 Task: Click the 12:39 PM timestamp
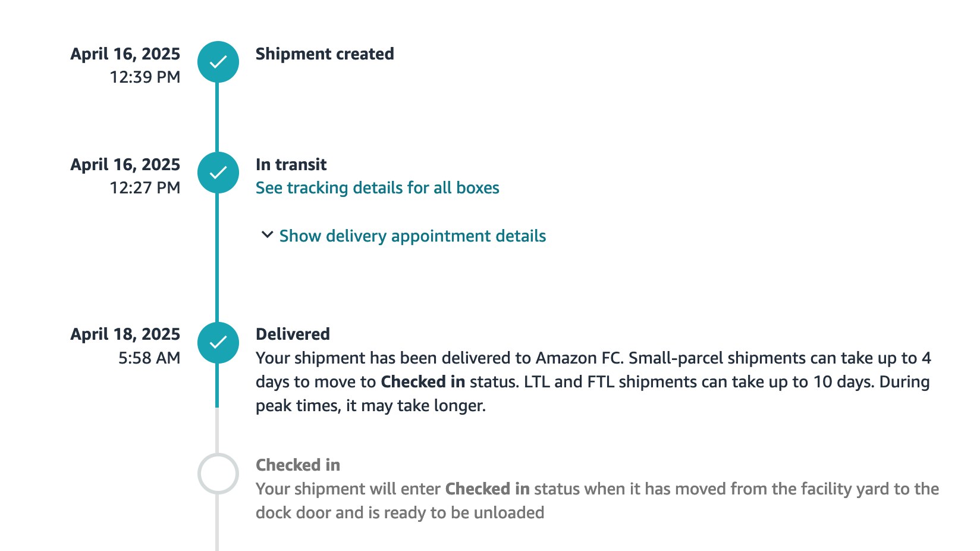pyautogui.click(x=145, y=77)
